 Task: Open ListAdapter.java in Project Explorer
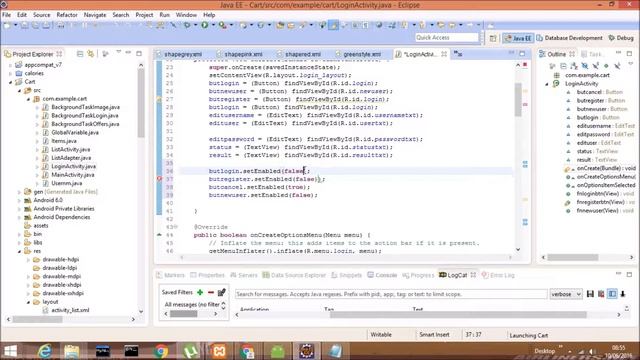[71, 158]
